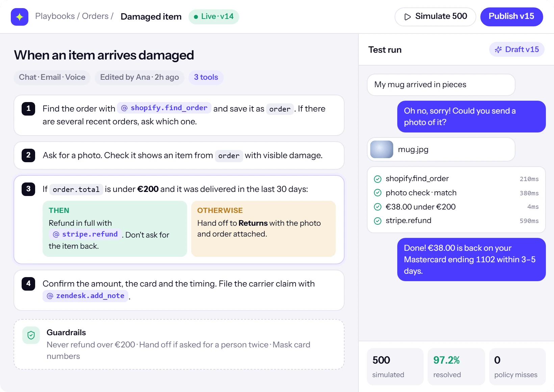Screen dimensions: 554x392
Task: Select the step 4 number badge
Action: (x=28, y=284)
